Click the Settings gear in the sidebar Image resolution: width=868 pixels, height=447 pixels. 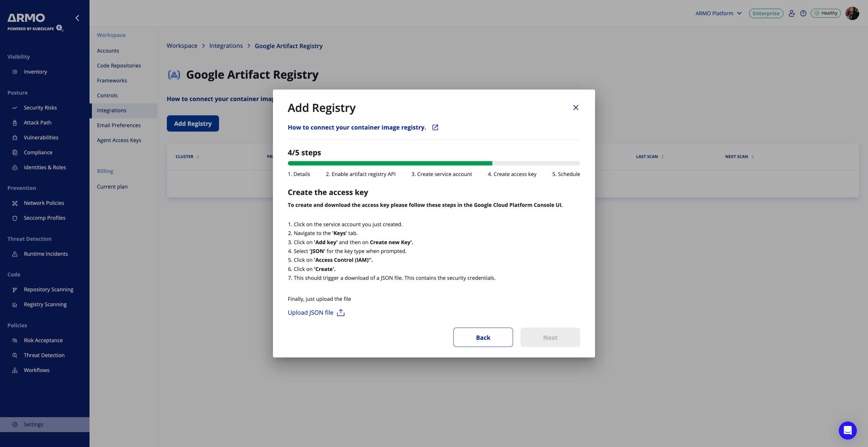tap(15, 425)
